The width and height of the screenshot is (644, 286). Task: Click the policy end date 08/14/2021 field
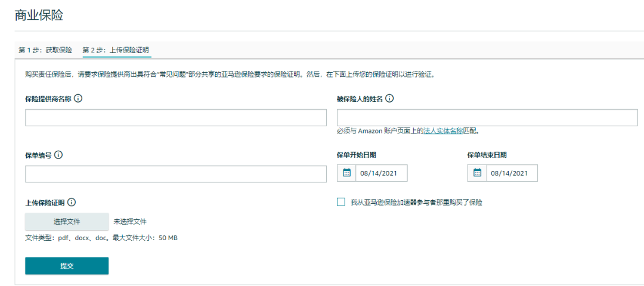pos(512,173)
